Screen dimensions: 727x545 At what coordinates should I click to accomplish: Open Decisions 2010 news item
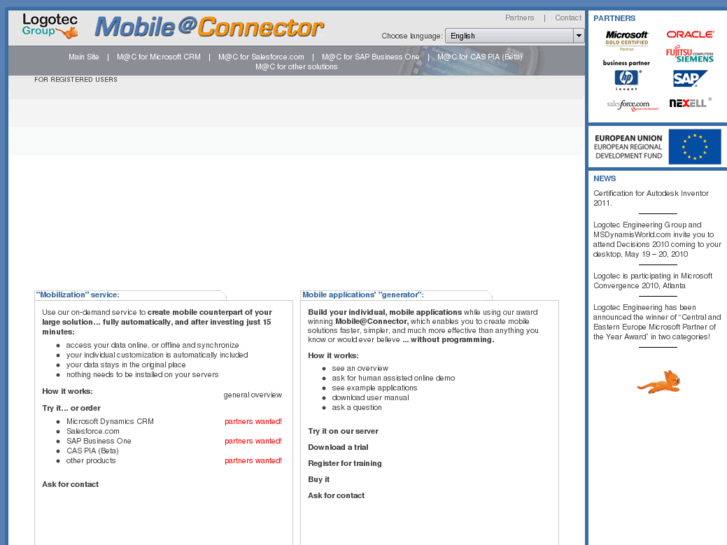pos(657,239)
